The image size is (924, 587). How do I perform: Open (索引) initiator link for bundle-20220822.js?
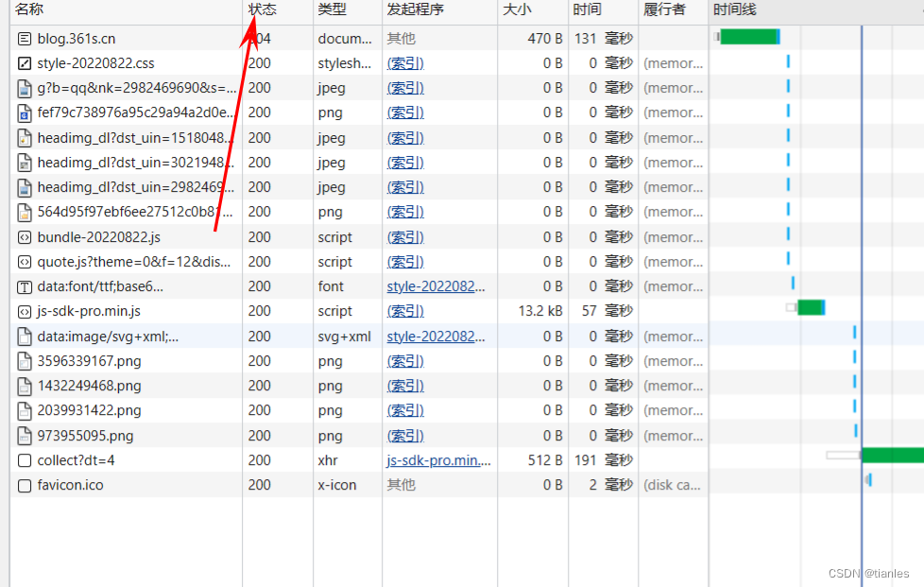[x=405, y=237]
